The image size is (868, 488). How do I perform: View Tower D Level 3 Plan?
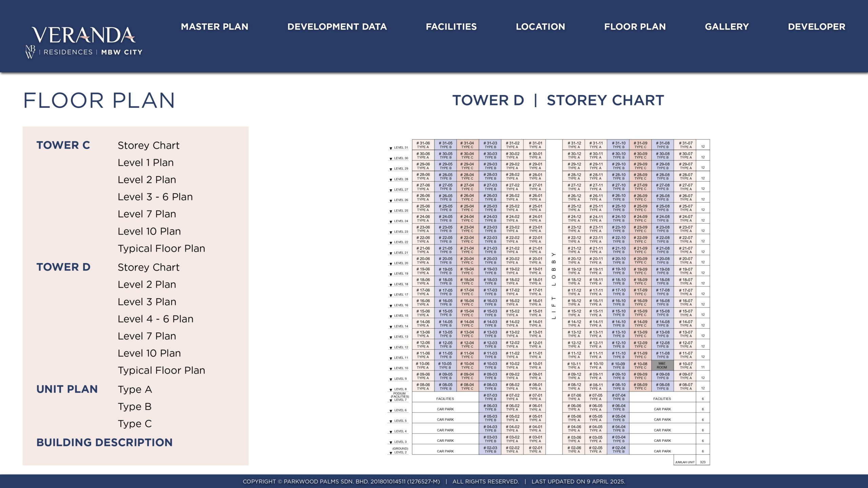(x=147, y=302)
